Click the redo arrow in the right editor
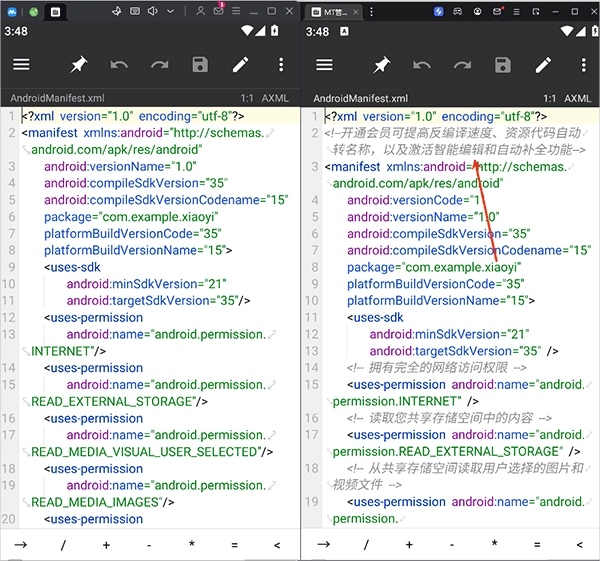 point(462,65)
